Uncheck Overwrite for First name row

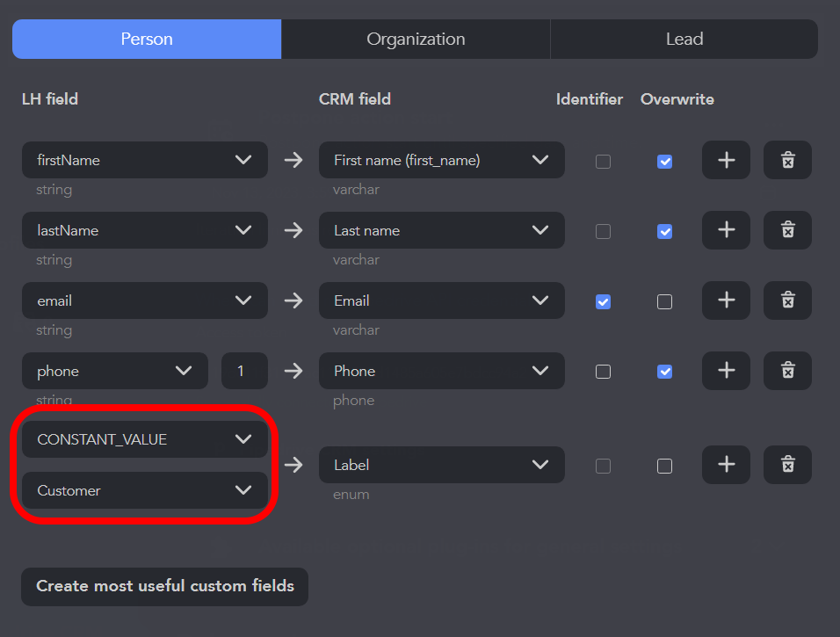tap(665, 162)
